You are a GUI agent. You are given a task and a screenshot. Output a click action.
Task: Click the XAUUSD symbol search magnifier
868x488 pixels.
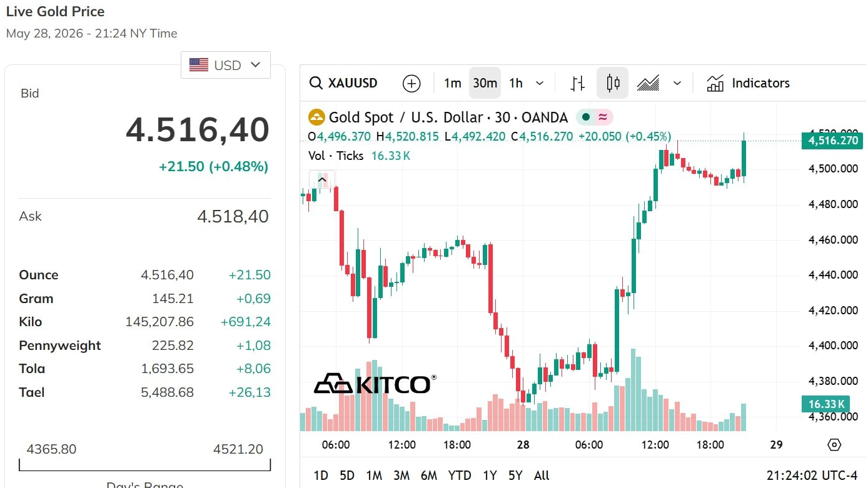click(316, 83)
